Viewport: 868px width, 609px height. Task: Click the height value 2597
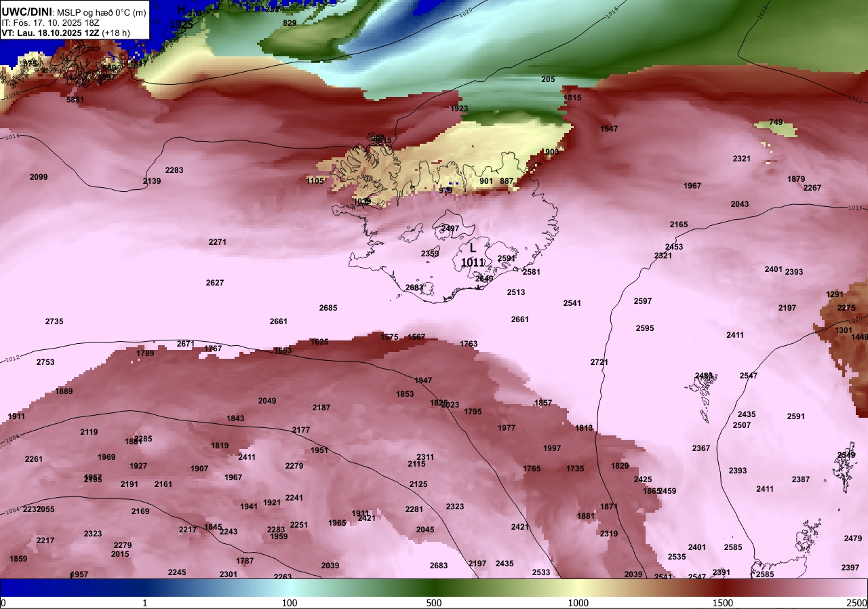point(643,301)
